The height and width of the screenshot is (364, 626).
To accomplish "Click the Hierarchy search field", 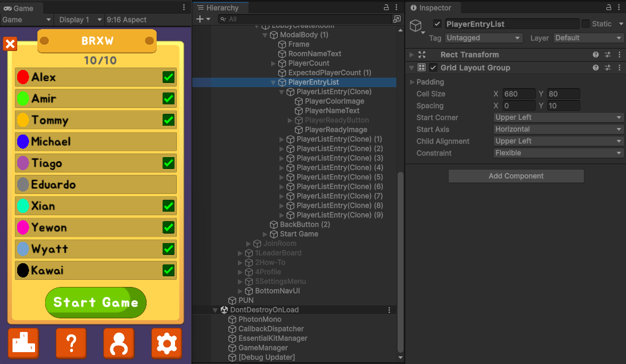I will (305, 19).
